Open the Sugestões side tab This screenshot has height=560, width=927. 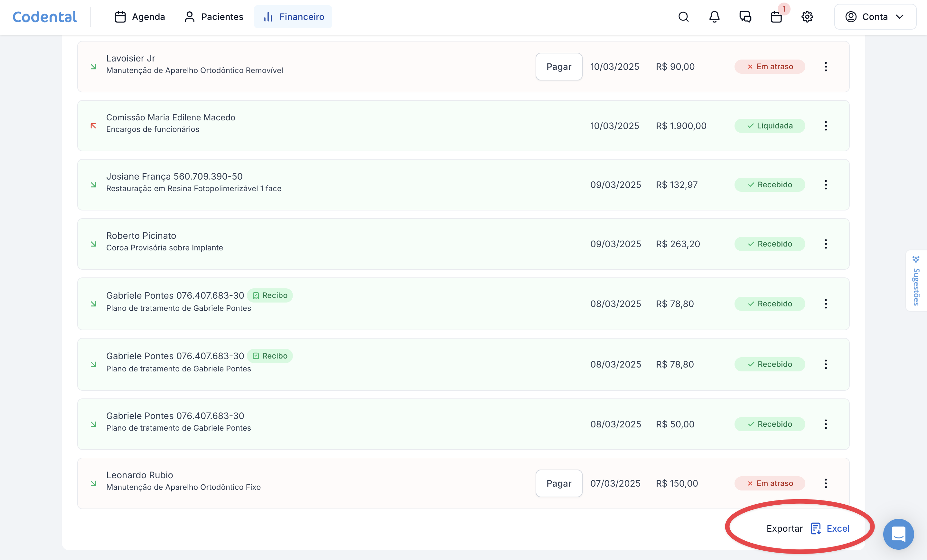(x=916, y=281)
